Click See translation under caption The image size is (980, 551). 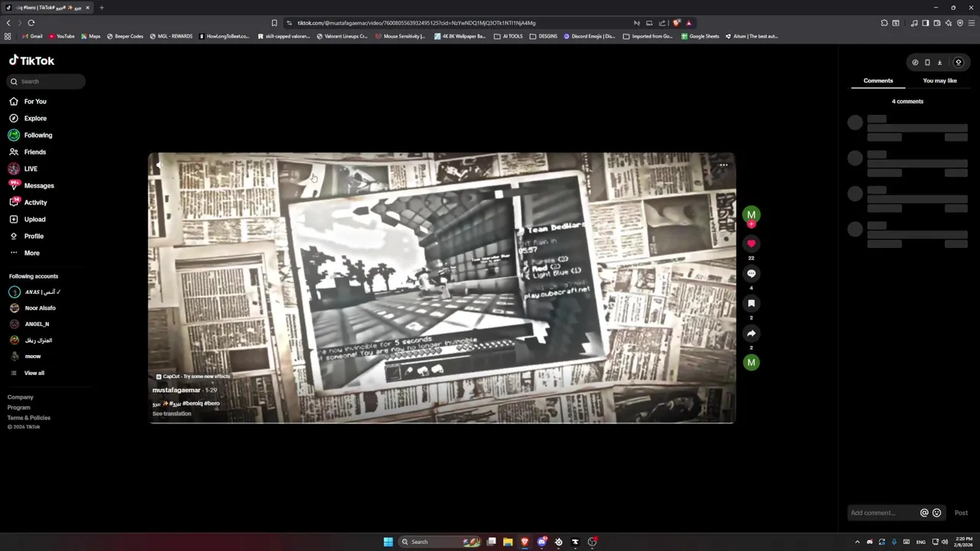171,414
